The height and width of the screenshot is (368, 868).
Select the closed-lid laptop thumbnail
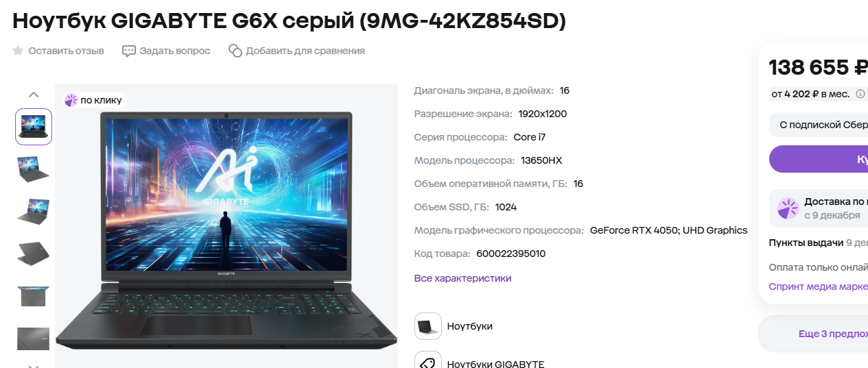pos(34,254)
